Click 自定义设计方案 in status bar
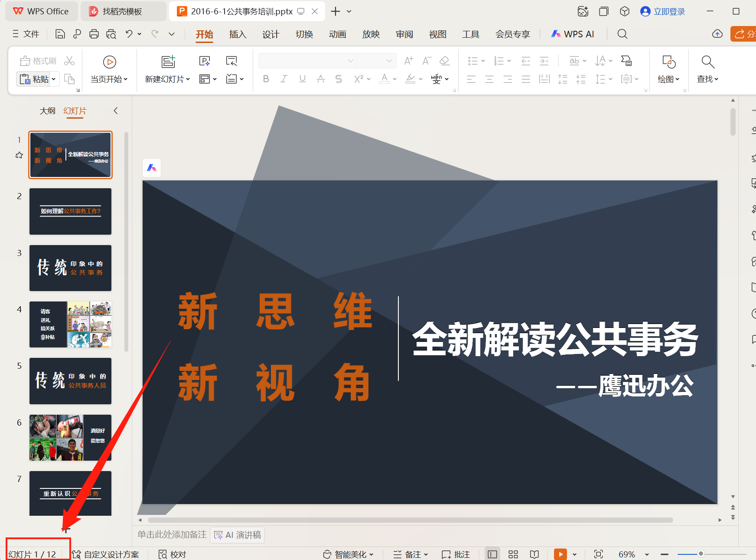Image resolution: width=756 pixels, height=560 pixels. [111, 554]
